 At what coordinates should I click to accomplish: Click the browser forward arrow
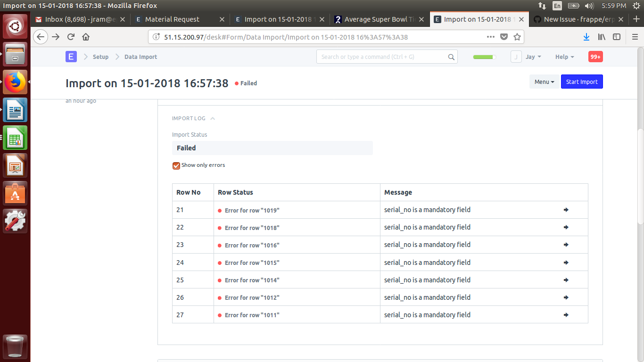click(x=56, y=37)
